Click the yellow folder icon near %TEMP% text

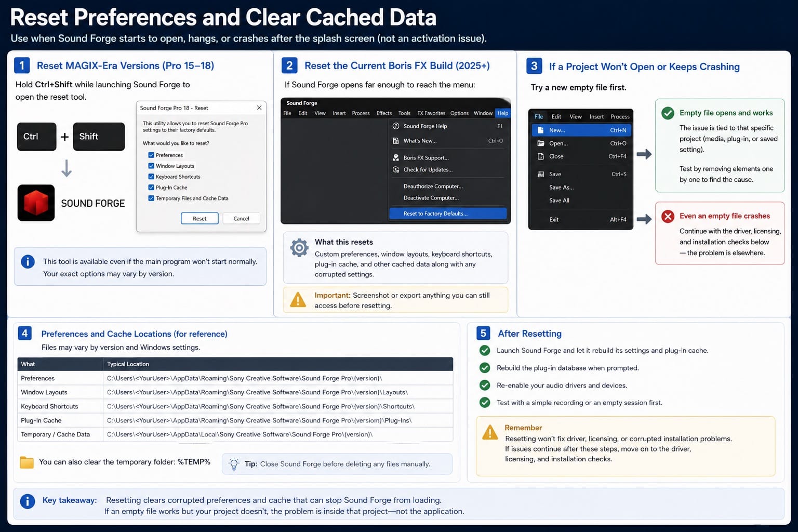(26, 462)
